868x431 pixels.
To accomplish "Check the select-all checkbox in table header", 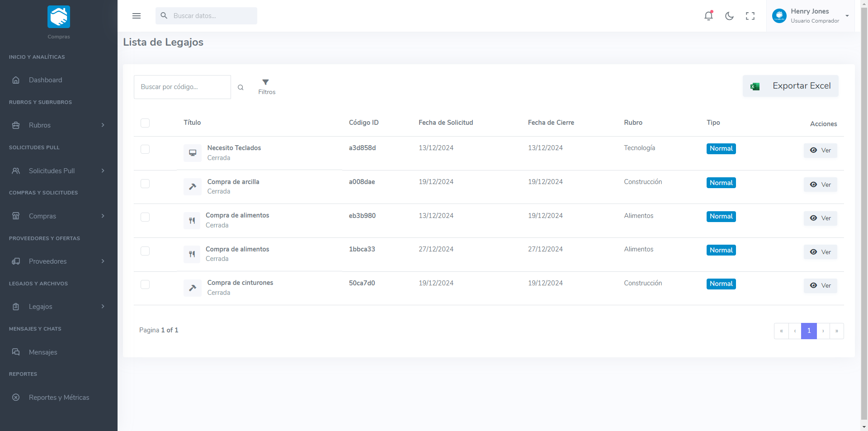I will pyautogui.click(x=145, y=123).
